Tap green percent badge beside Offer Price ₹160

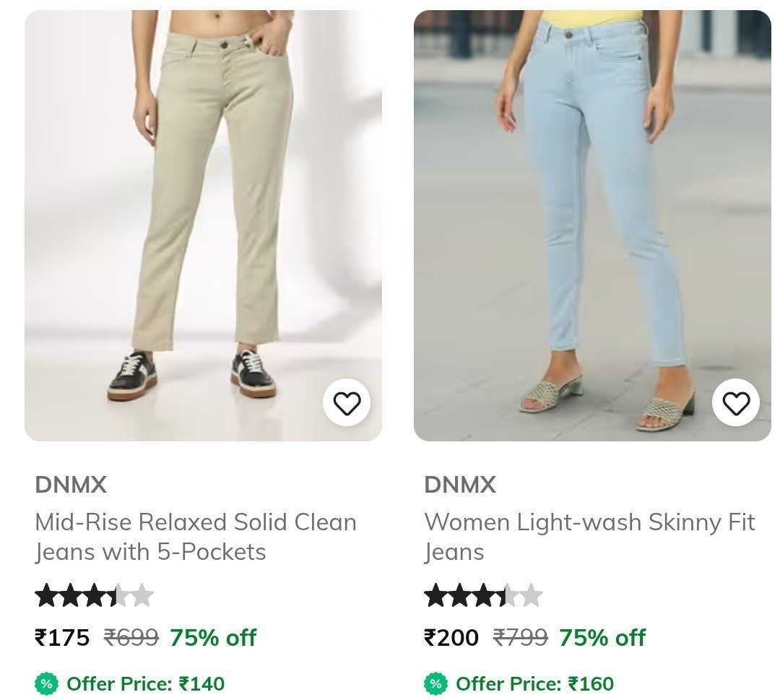coord(435,683)
